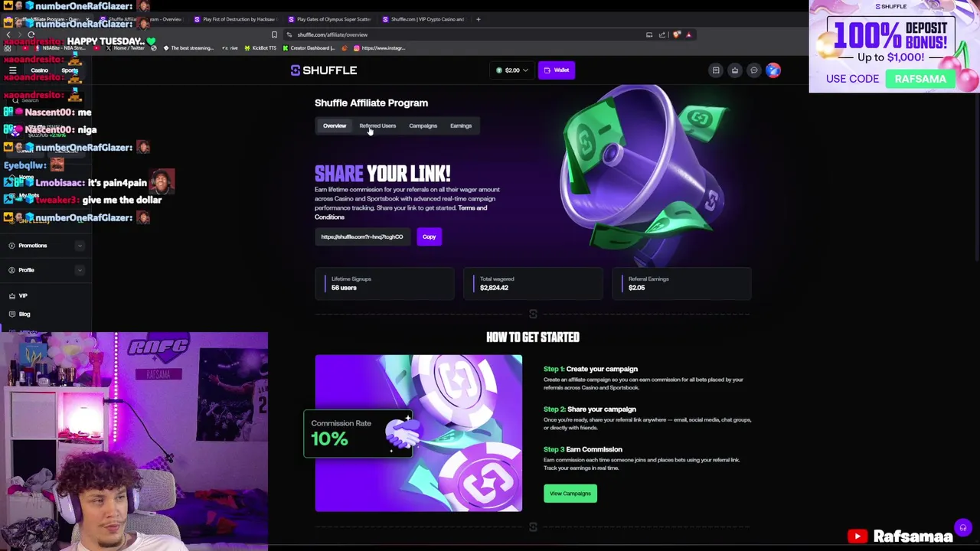Click the green View Campaigns button

[570, 494]
